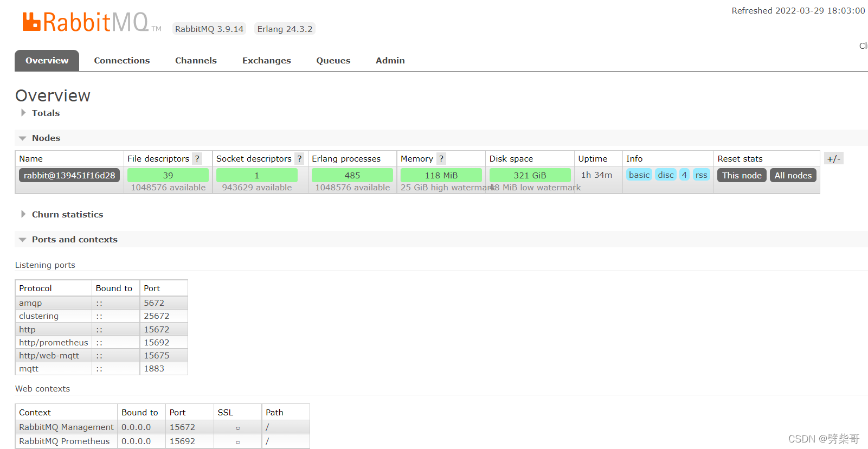This screenshot has width=868, height=449.
Task: Select the http/prometheus protocol cell
Action: pyautogui.click(x=54, y=342)
